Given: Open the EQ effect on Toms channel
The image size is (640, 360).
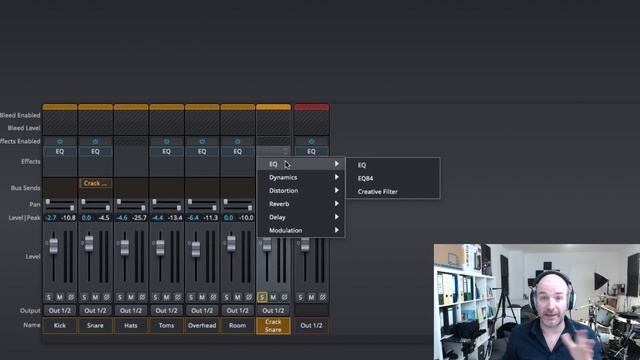Looking at the screenshot, I should (x=167, y=151).
